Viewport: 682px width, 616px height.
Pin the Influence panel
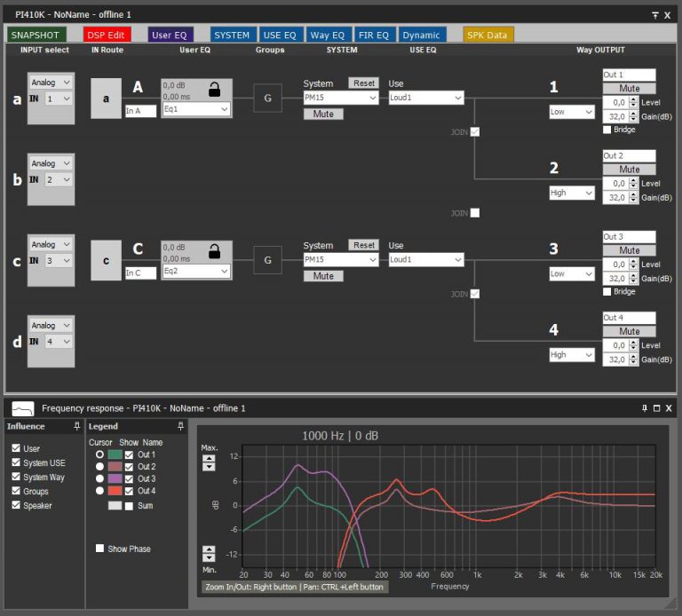pos(77,427)
